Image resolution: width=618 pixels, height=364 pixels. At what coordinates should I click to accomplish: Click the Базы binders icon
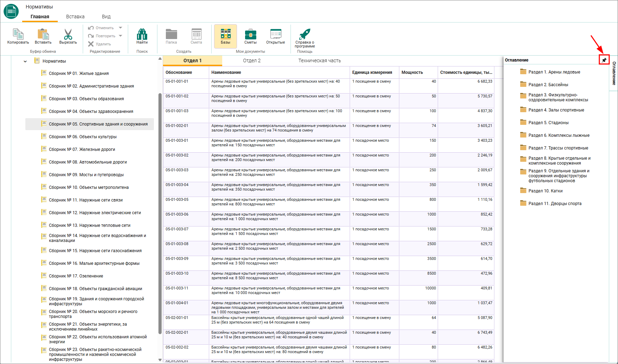[x=226, y=34]
